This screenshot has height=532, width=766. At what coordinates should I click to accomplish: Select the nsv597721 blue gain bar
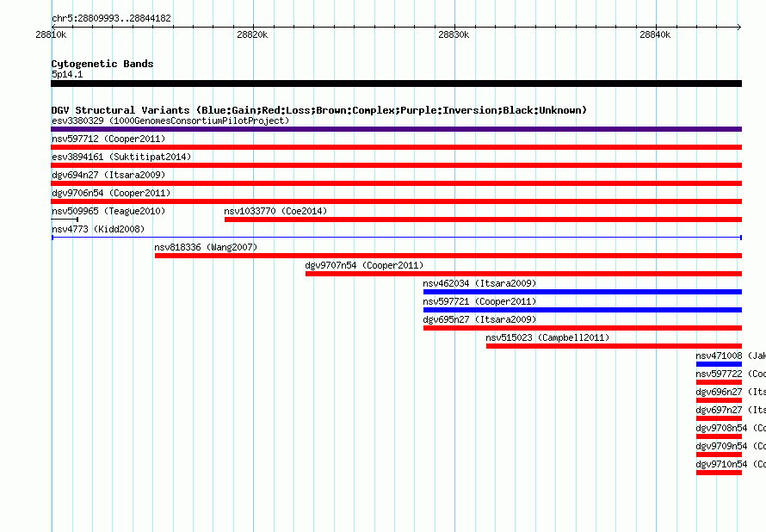[583, 310]
